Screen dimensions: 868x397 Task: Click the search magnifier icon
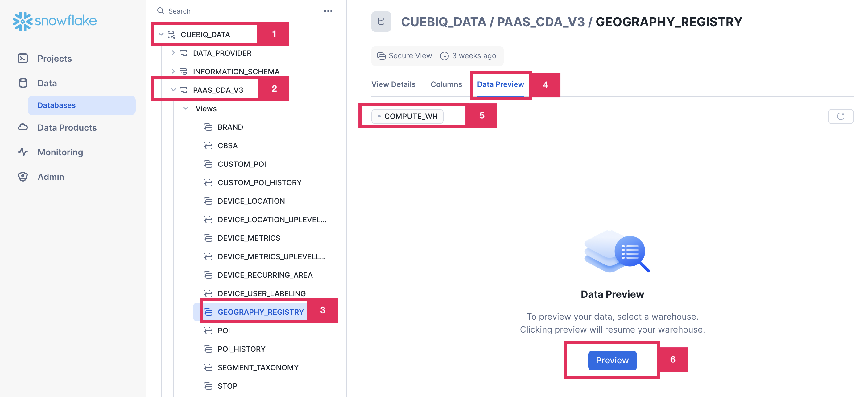coord(161,11)
